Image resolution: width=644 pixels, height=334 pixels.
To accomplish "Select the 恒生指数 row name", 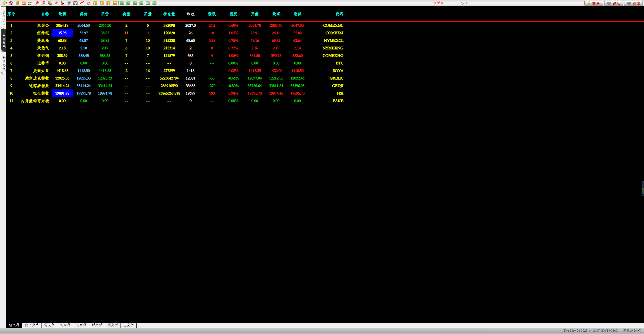I will [41, 93].
